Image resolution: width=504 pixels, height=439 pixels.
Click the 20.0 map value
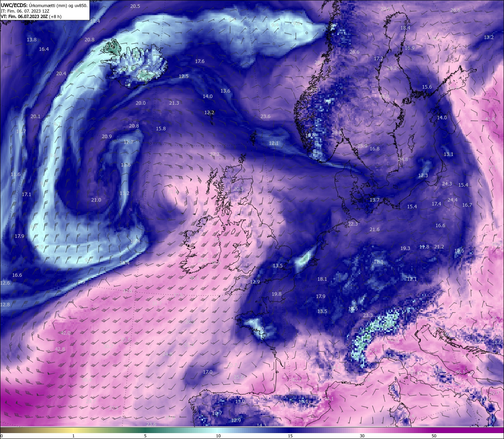(x=141, y=103)
